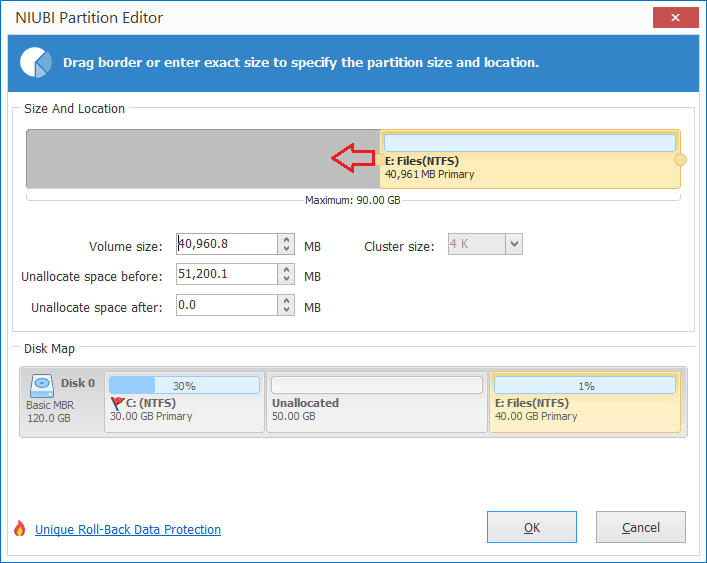Click the 'Volume size:' label
The height and width of the screenshot is (563, 707).
[125, 247]
